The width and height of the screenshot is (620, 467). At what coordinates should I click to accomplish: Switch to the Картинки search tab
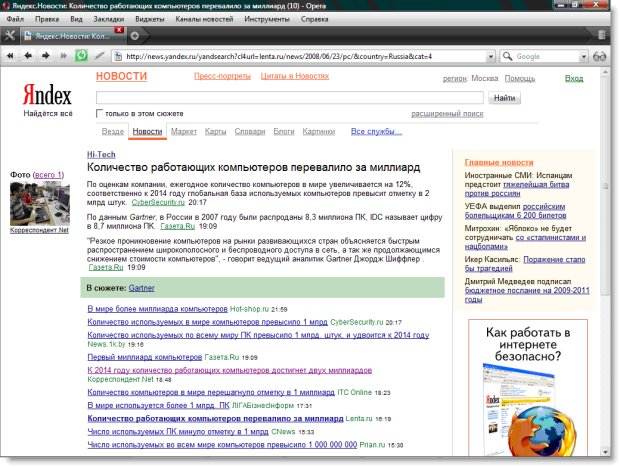pos(319,131)
